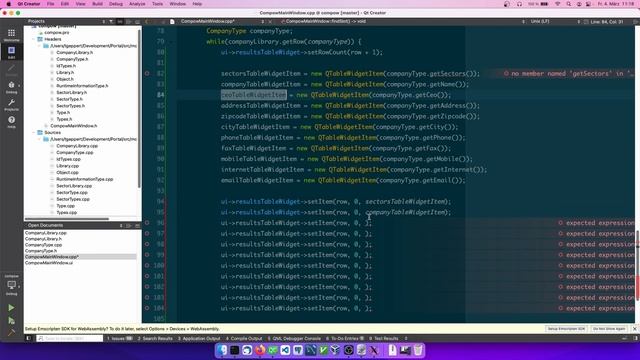Close the Open Documents panel
The image size is (640, 360).
(137, 225)
